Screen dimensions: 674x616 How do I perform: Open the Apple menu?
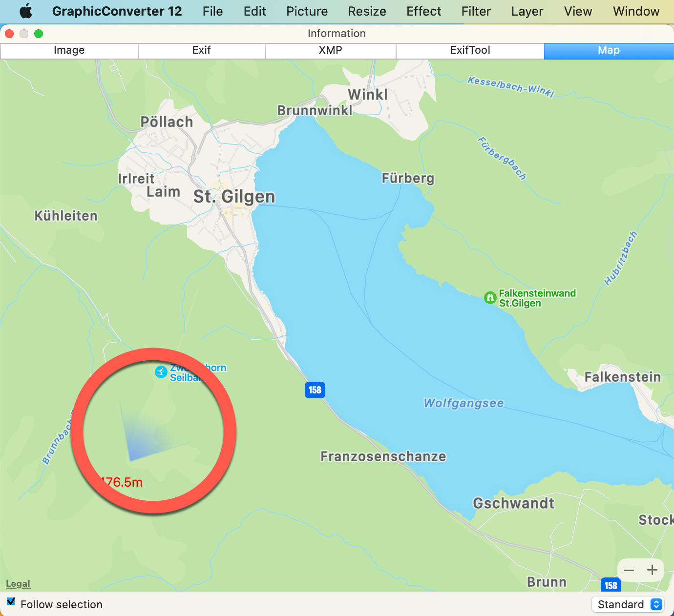[x=26, y=11]
